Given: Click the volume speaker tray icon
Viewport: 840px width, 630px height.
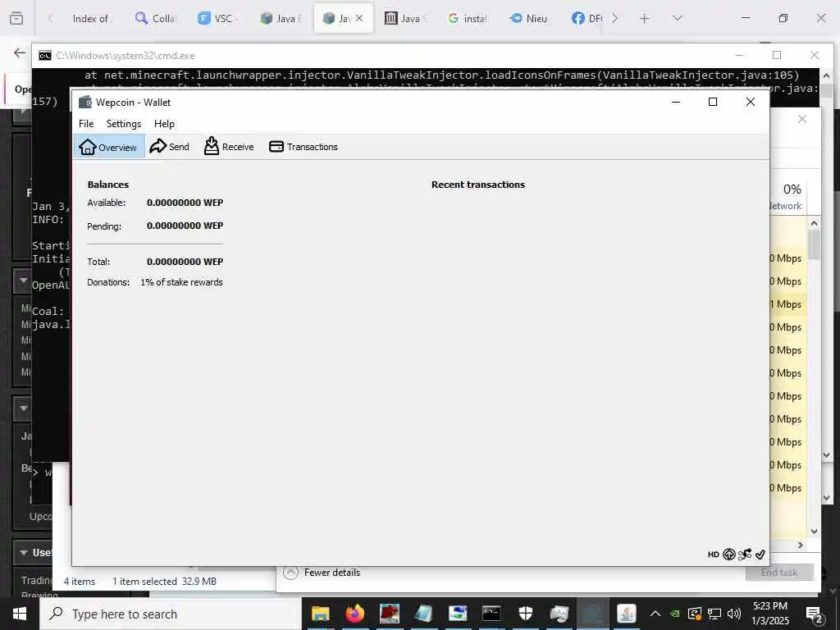Looking at the screenshot, I should point(734,614).
